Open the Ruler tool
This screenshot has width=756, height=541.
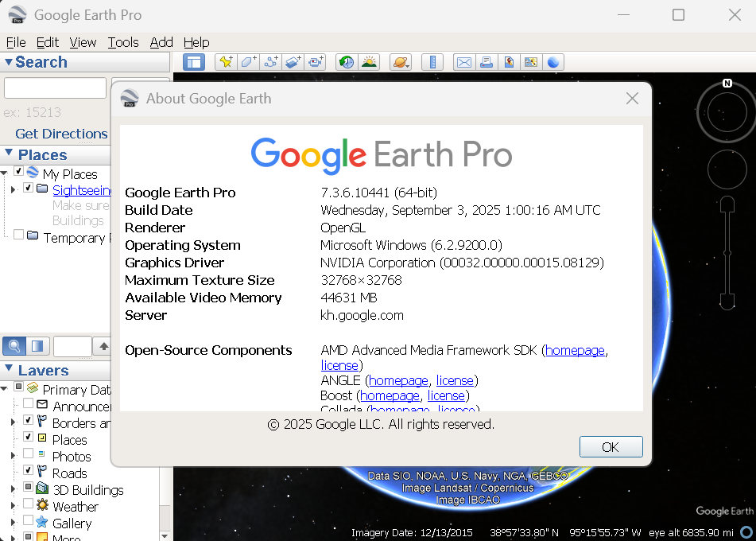(x=432, y=62)
